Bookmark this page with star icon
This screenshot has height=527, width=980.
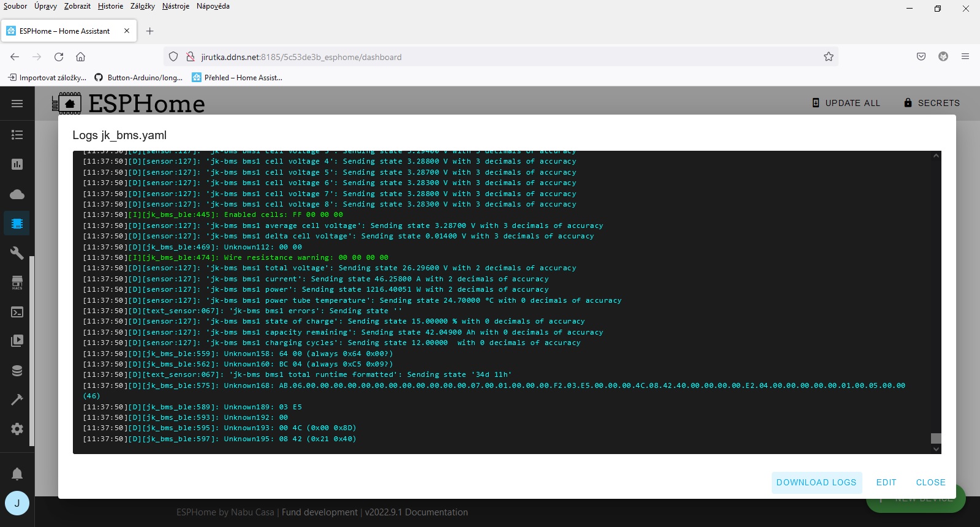tap(829, 57)
